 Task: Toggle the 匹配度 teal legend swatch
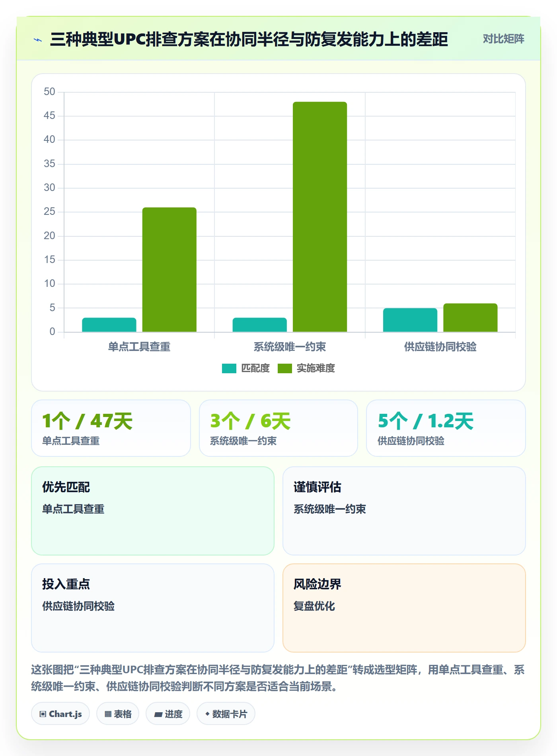pos(229,368)
